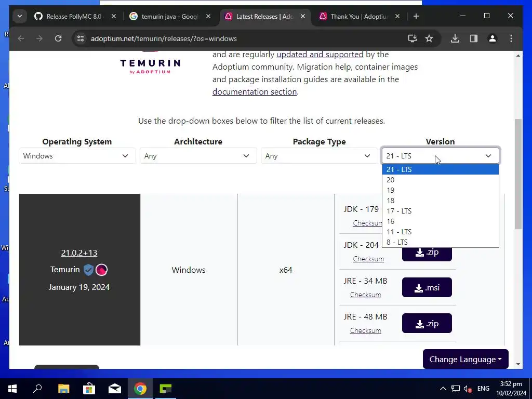
Task: Open the Architecture dropdown
Action: [198, 156]
